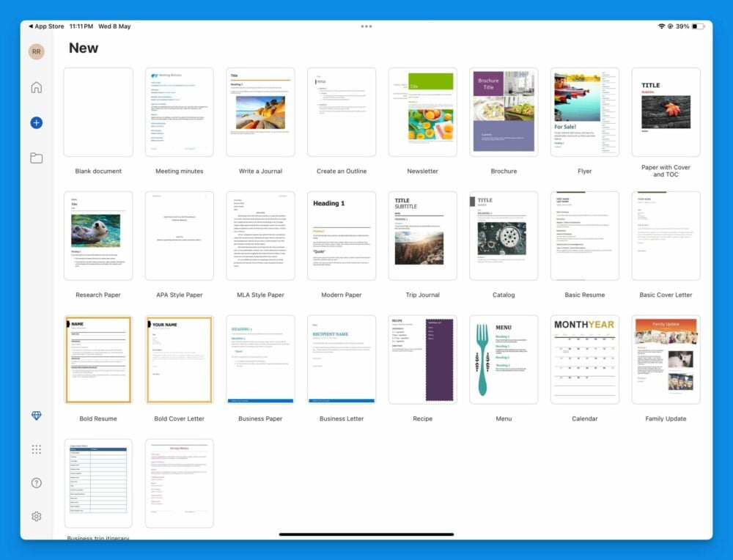Click the "Newsletter" label text
Viewport: 733px width, 560px height.
(x=423, y=171)
